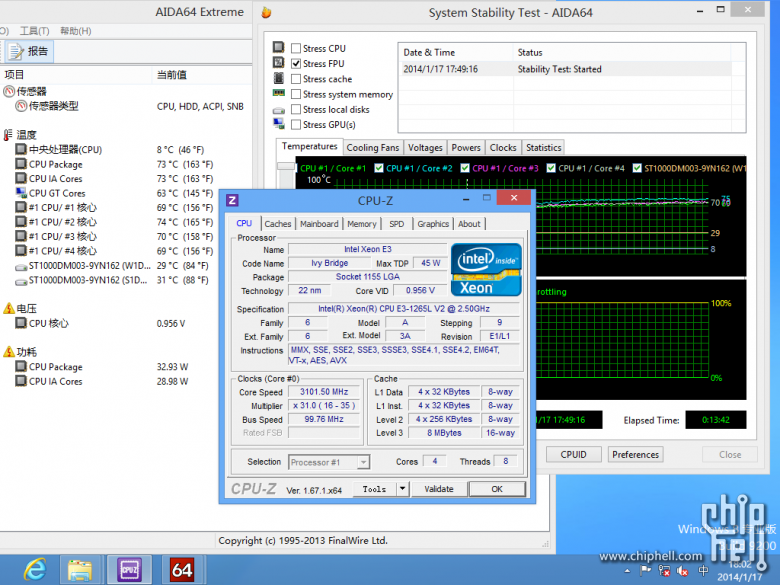
Task: Open Internet Explorer from the taskbar
Action: point(35,570)
